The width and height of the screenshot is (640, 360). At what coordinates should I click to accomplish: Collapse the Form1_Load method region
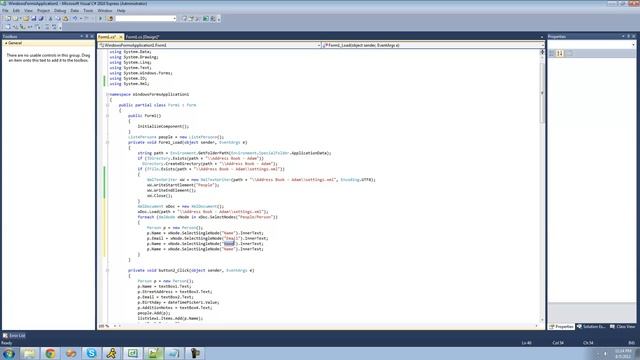[108, 142]
